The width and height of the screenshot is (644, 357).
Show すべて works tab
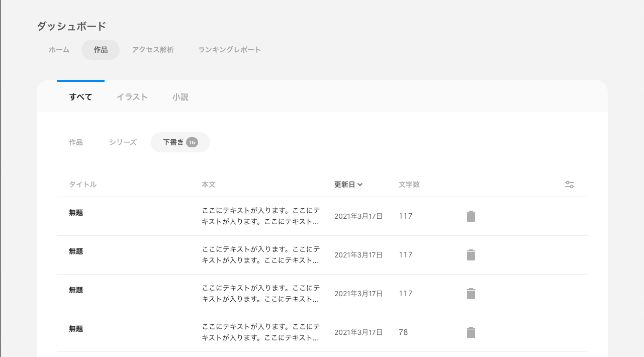click(x=80, y=97)
